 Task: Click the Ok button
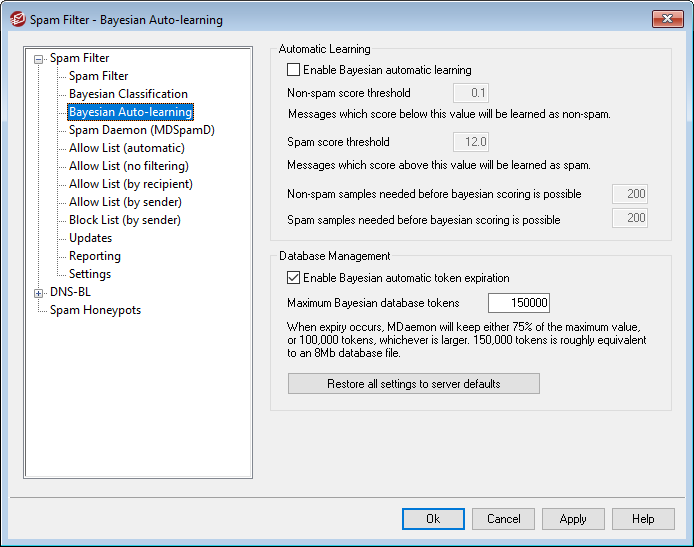[433, 519]
